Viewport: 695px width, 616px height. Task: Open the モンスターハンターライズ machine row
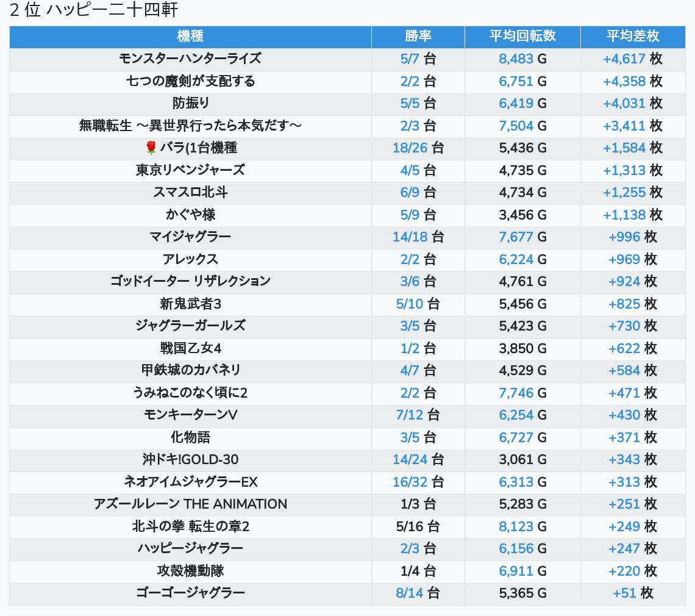[x=190, y=59]
